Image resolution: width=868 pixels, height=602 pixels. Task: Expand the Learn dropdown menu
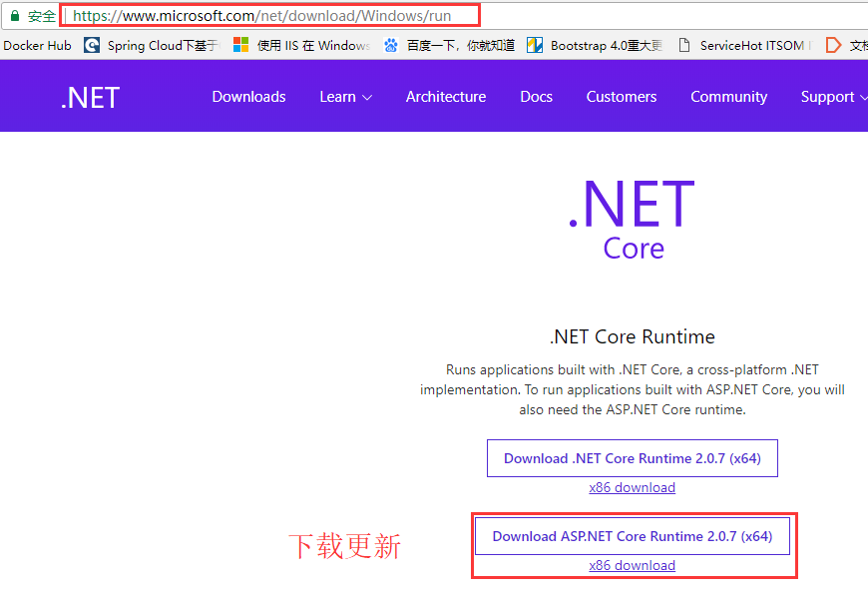click(x=346, y=97)
